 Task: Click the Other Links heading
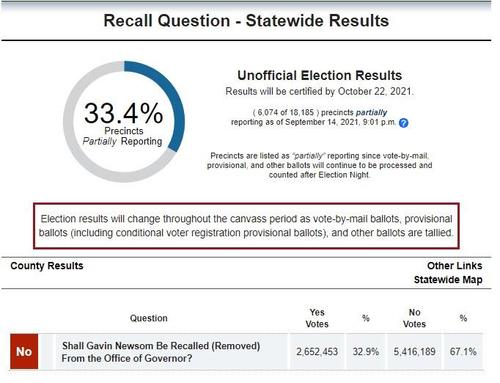455,266
